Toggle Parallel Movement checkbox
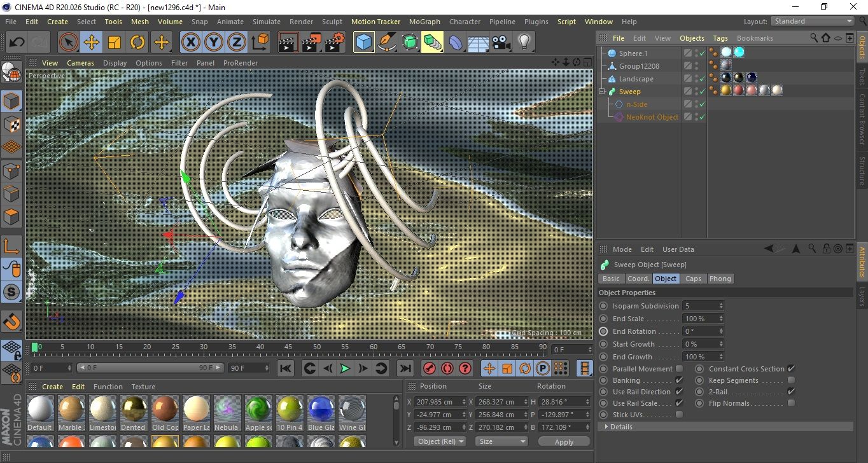 [x=679, y=369]
